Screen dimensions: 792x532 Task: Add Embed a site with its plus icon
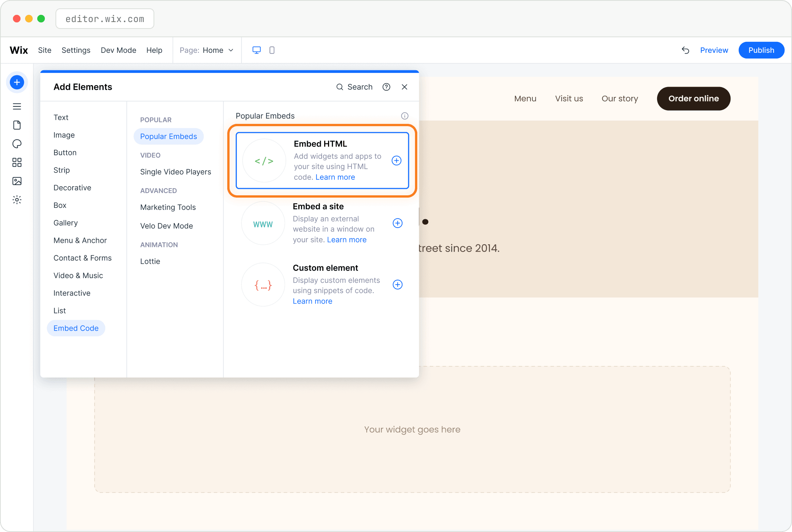pos(398,223)
